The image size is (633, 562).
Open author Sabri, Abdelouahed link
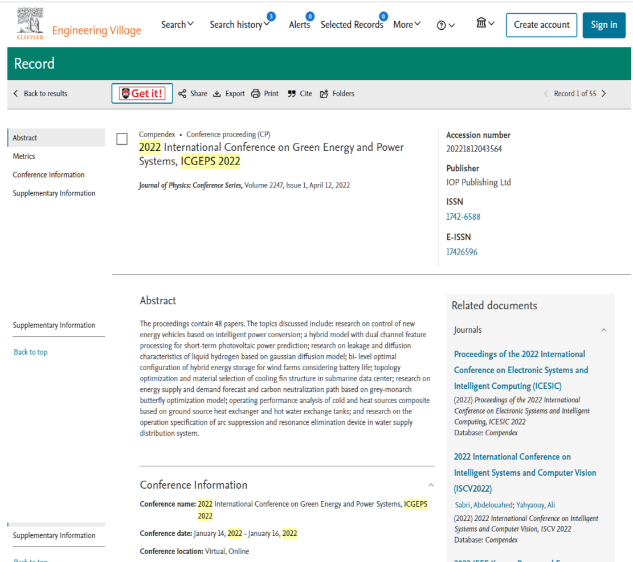tap(484, 505)
